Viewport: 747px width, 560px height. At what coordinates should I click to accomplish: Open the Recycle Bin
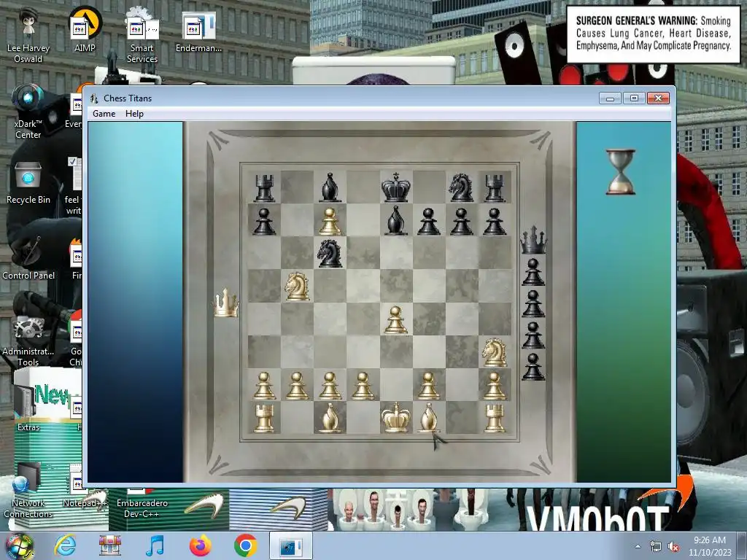[x=28, y=183]
